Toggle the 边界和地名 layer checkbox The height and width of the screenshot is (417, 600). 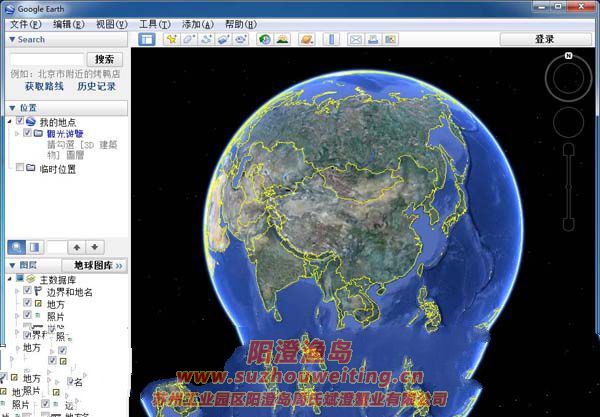point(28,291)
